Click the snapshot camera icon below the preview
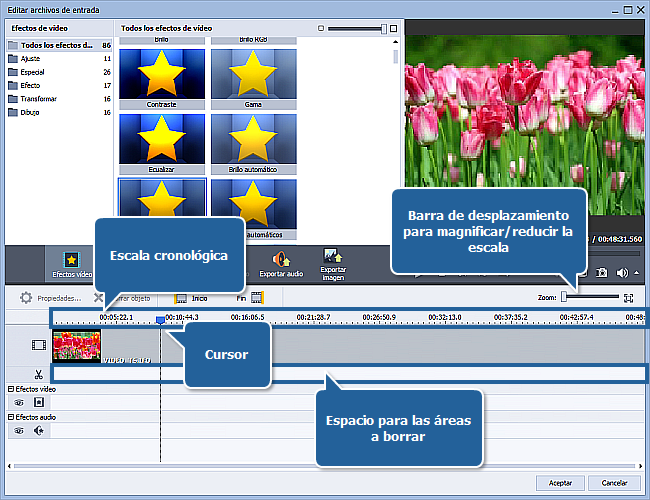The height and width of the screenshot is (500, 650). tap(602, 272)
